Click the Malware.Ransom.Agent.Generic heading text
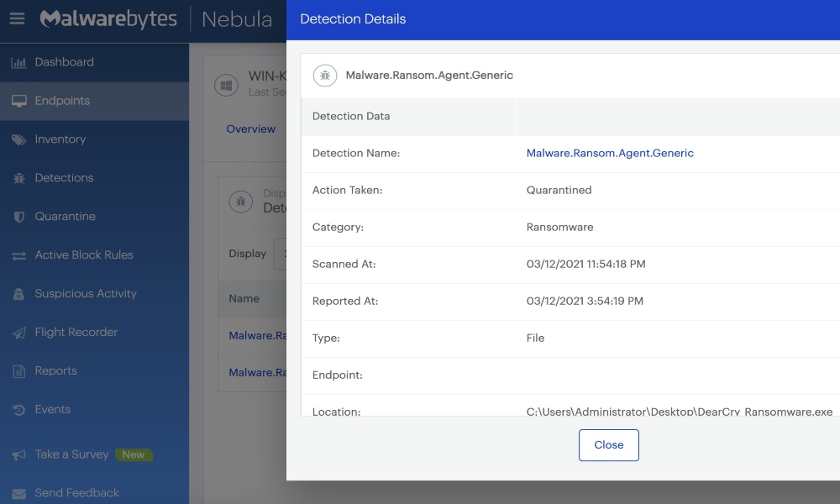 (x=429, y=76)
